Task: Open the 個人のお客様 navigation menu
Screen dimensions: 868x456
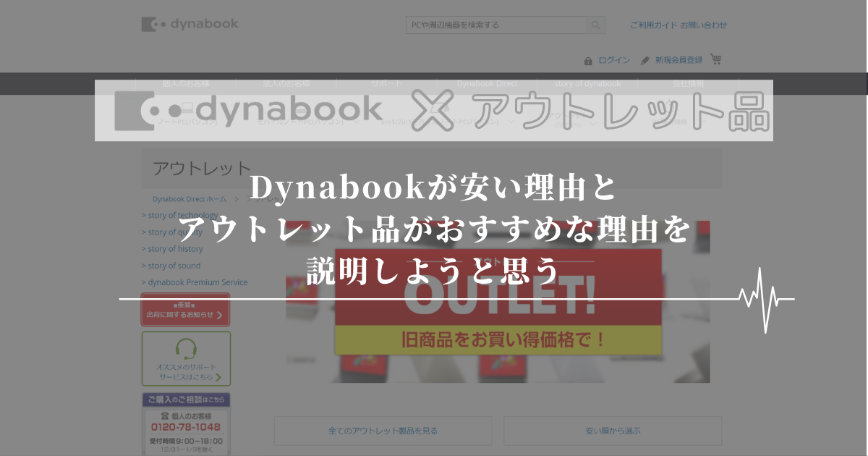Action: [x=186, y=83]
